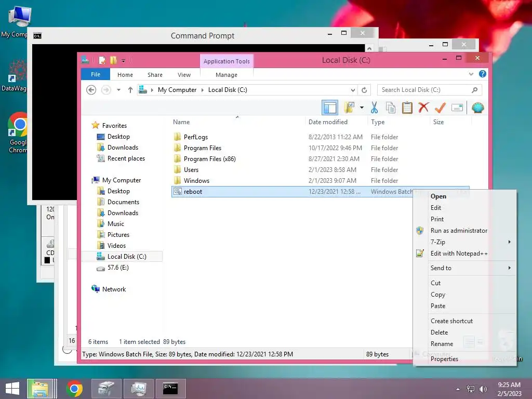Open Music in navigation pane
Viewport: 532px width, 399px height.
point(116,223)
